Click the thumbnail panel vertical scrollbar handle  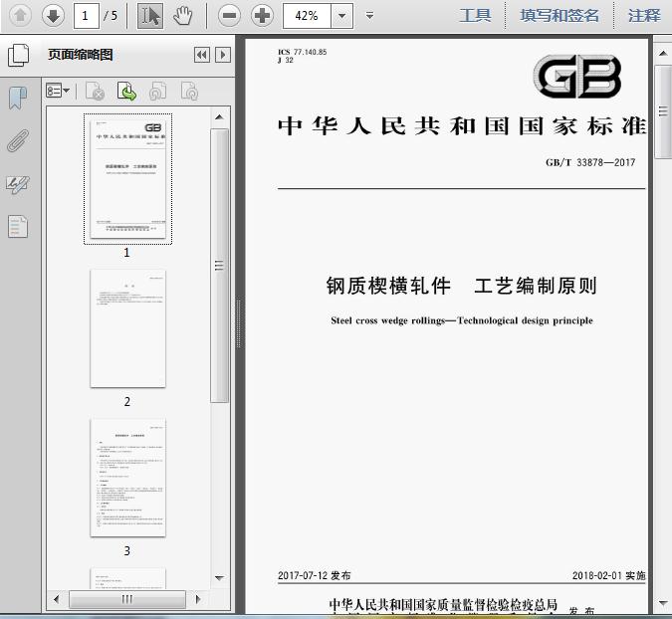pos(219,266)
